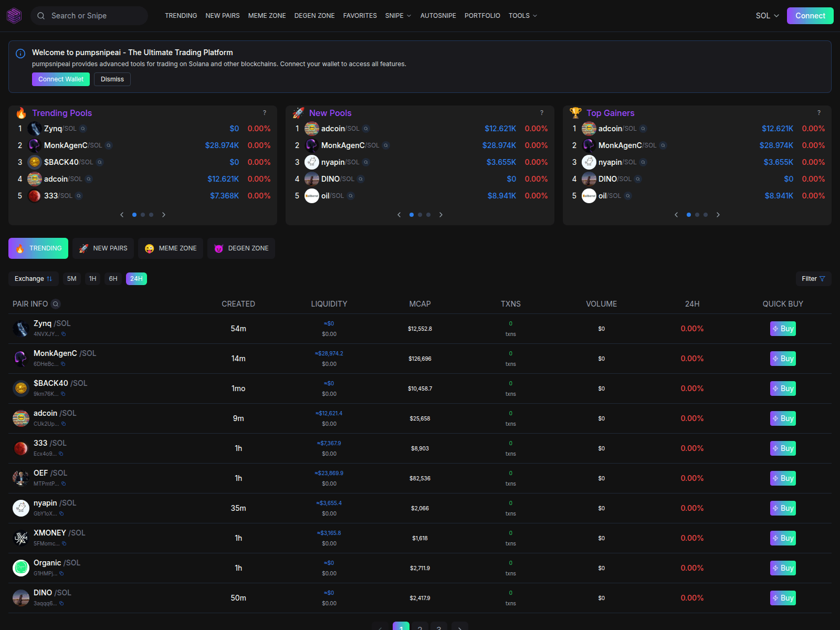Copy the adcoin contract address with the copy icon

(x=63, y=424)
